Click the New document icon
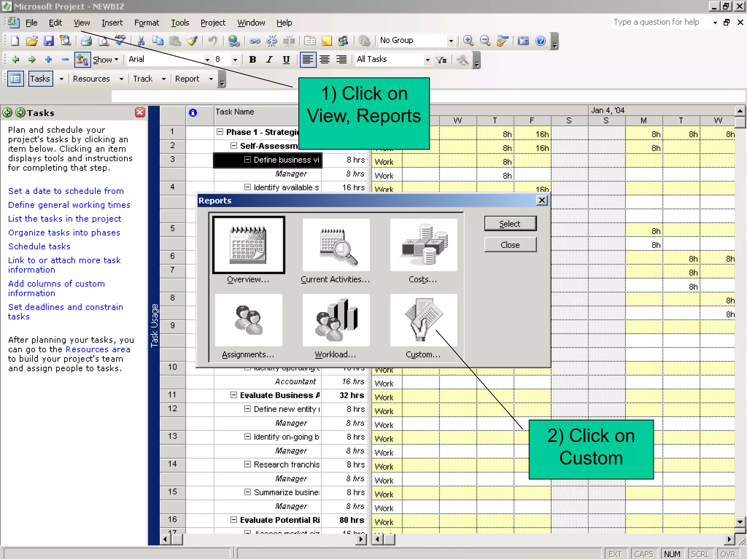The height and width of the screenshot is (560, 747). tap(15, 41)
